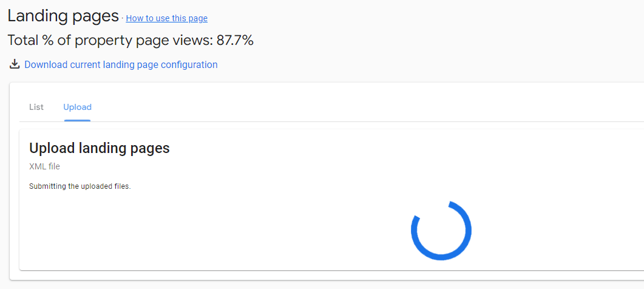Open the 'How to use this page' link
This screenshot has width=644, height=289.
click(166, 18)
